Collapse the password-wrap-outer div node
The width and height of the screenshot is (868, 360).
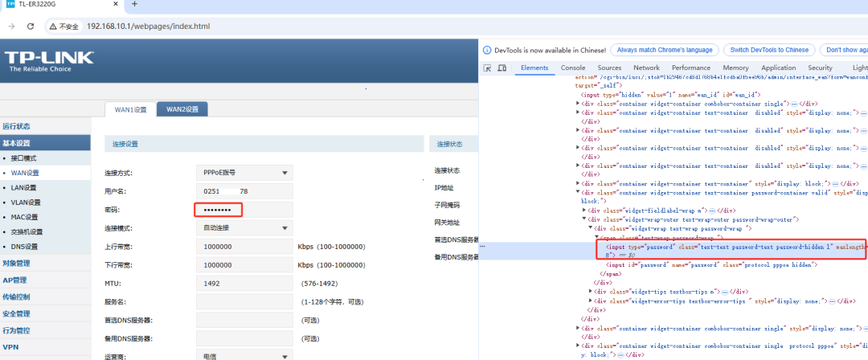[584, 219]
